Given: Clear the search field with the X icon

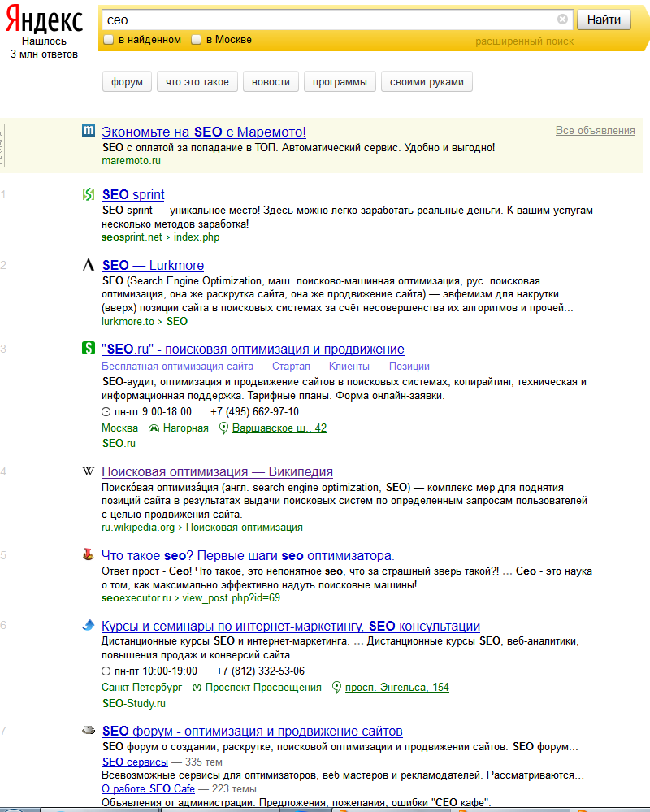Looking at the screenshot, I should coord(562,20).
